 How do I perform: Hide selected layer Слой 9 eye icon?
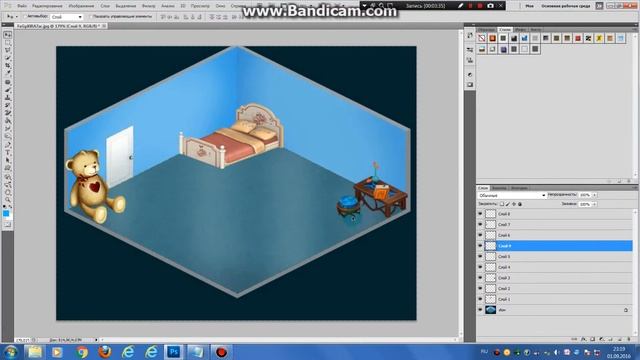[480, 246]
